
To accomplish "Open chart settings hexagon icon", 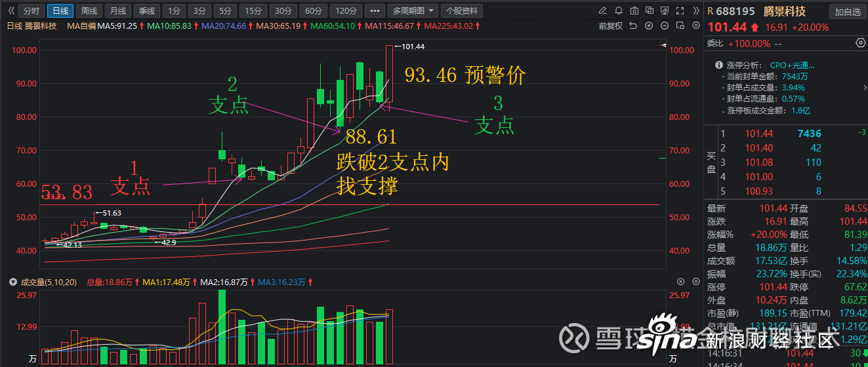I will [x=695, y=26].
